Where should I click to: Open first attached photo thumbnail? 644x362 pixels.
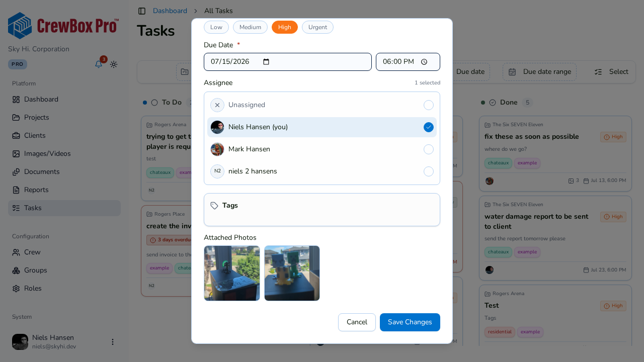[x=232, y=274]
